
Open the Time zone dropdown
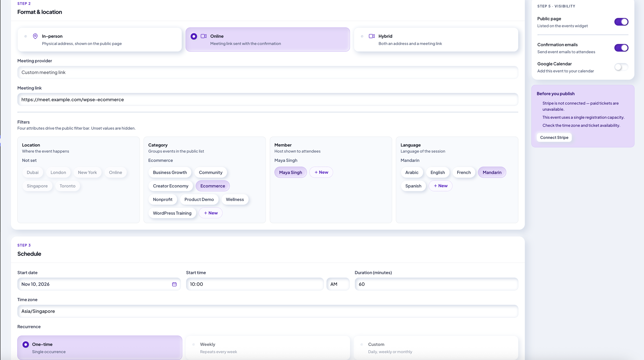click(x=268, y=311)
